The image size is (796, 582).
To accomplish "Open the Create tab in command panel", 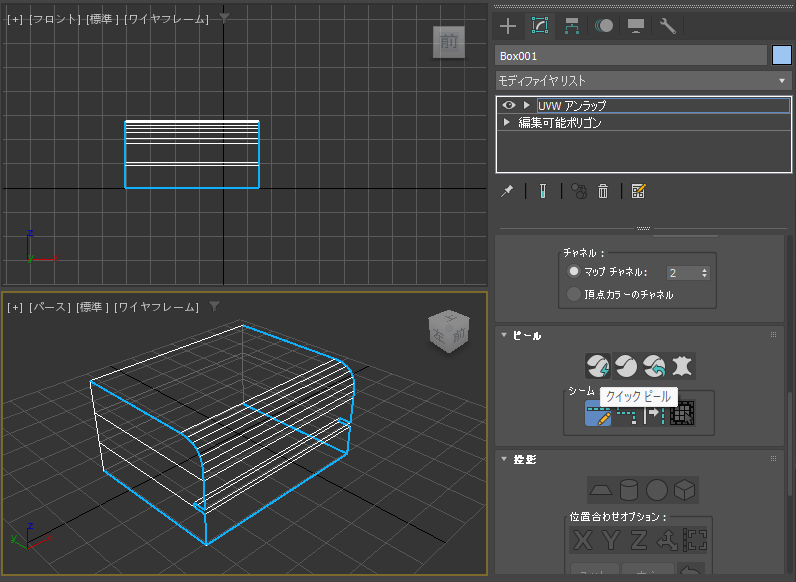I will point(508,26).
